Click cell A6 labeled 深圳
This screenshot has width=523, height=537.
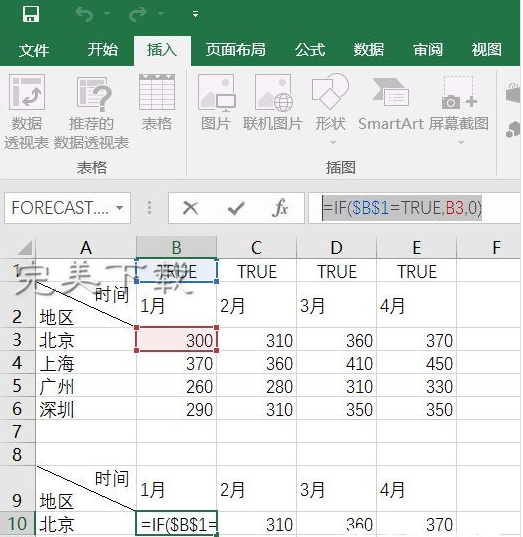[86, 408]
